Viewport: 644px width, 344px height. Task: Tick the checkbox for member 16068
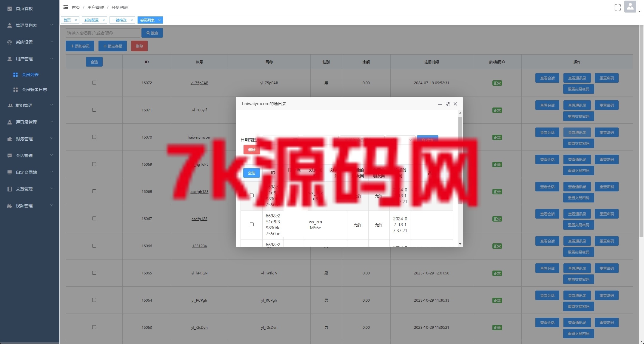click(x=94, y=191)
